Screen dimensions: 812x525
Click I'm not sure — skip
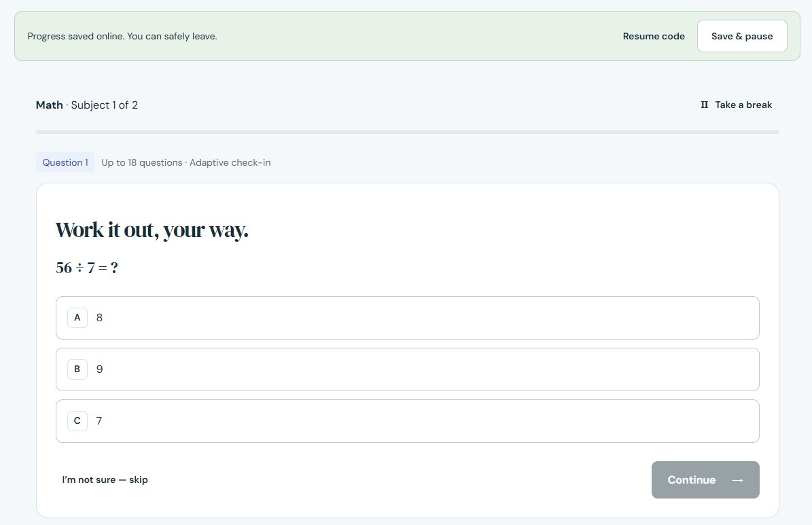pos(105,480)
